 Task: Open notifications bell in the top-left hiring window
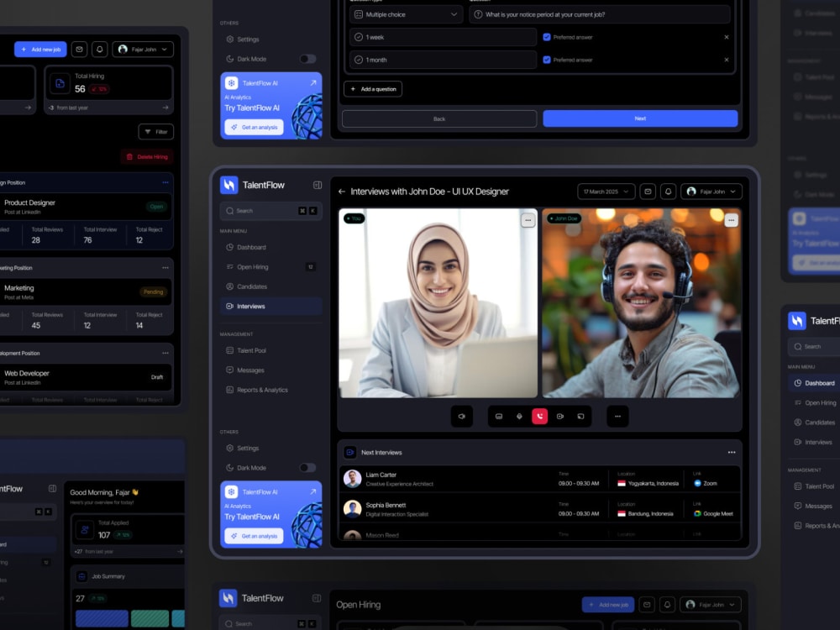(x=100, y=50)
